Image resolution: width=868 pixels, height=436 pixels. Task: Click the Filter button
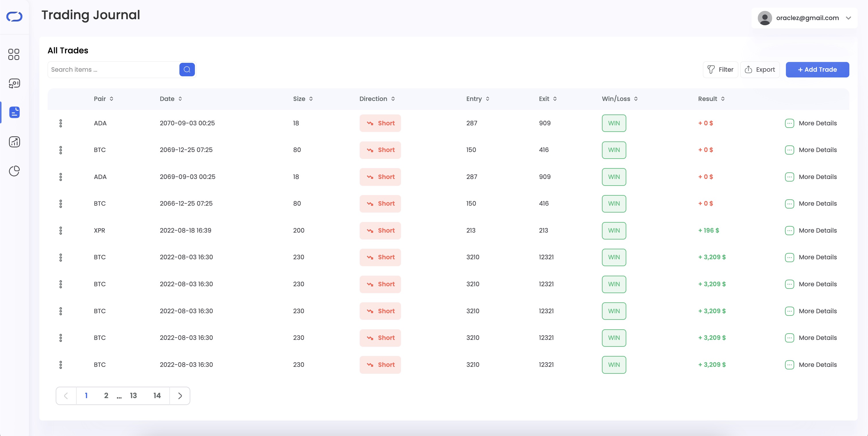720,70
